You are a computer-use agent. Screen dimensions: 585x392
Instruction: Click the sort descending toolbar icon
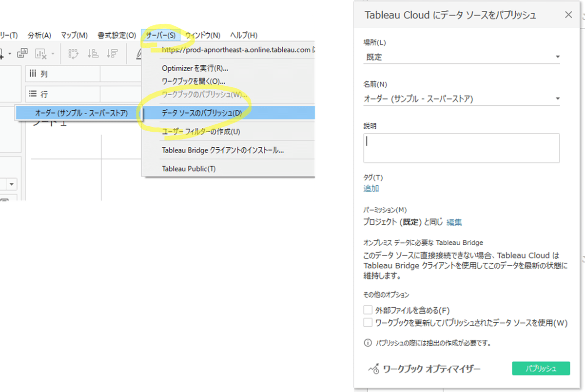pos(112,54)
